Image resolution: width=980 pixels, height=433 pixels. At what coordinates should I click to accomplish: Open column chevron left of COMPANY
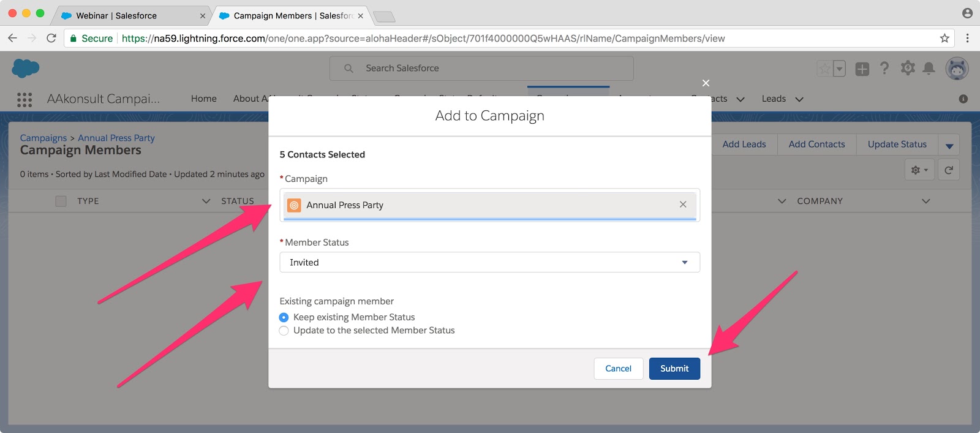(x=782, y=201)
